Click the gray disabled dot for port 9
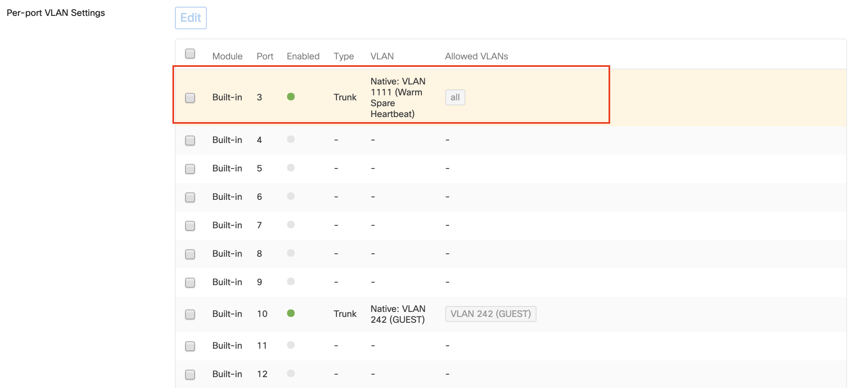Screen dimensions: 868x388 pos(291,282)
